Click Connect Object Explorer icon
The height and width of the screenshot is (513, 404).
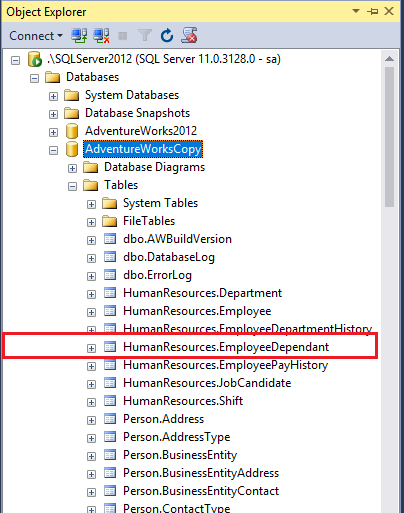tap(79, 36)
